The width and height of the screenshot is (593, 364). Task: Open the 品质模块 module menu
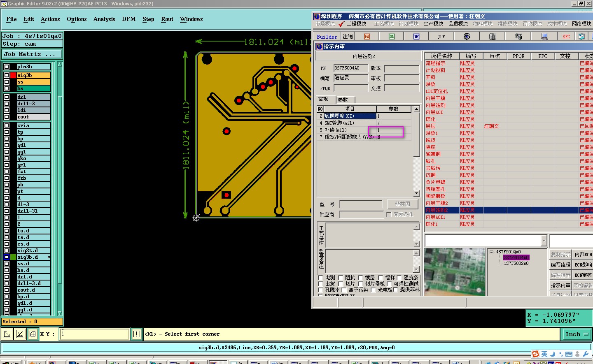(458, 24)
